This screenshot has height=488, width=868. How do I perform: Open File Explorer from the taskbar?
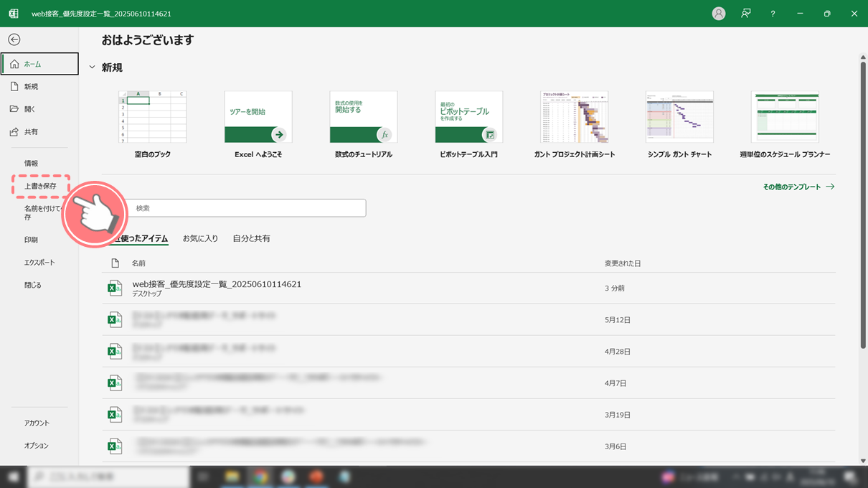pyautogui.click(x=232, y=477)
